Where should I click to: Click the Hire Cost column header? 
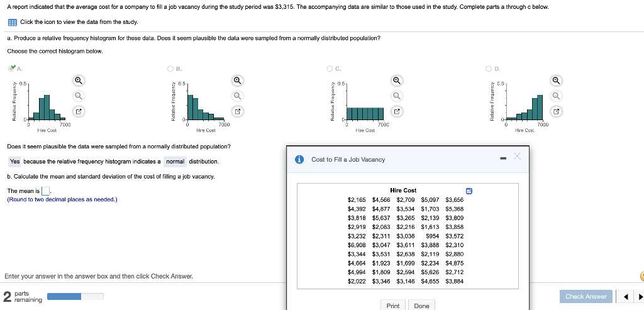point(403,191)
